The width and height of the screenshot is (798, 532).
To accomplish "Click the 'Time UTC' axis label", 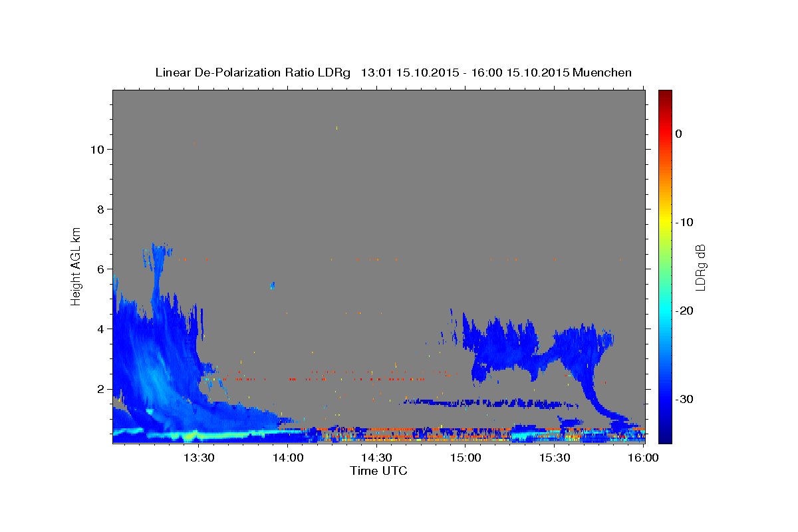I will (x=378, y=471).
